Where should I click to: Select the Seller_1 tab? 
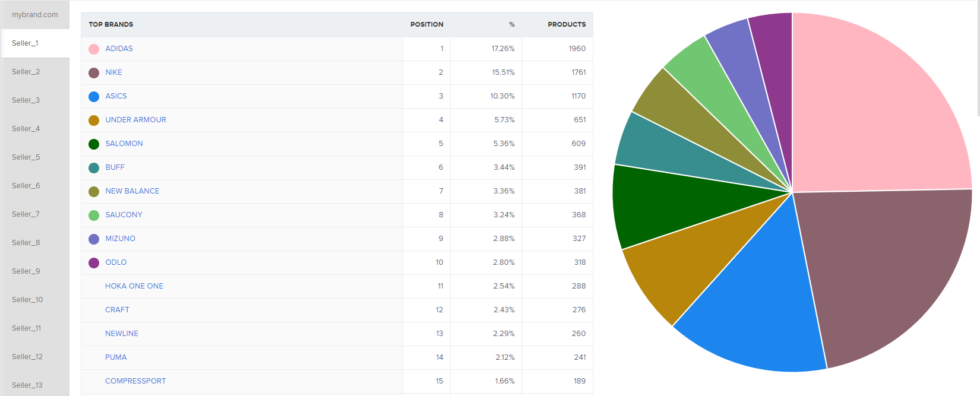(x=26, y=43)
